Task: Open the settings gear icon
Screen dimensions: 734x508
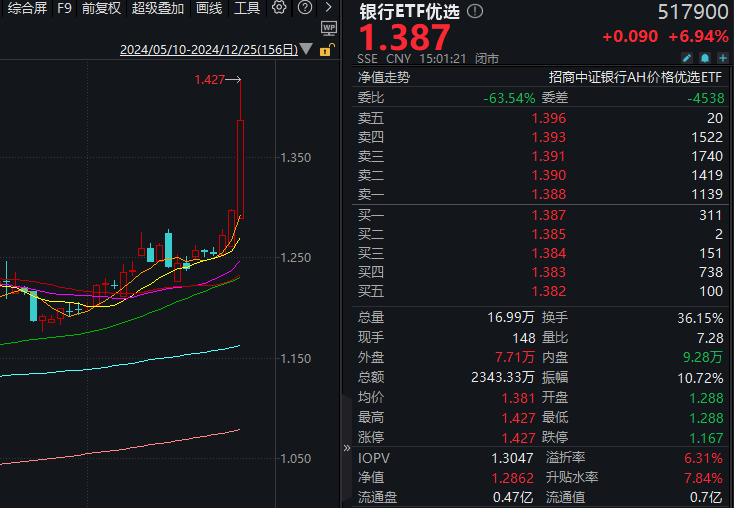Action: click(279, 8)
